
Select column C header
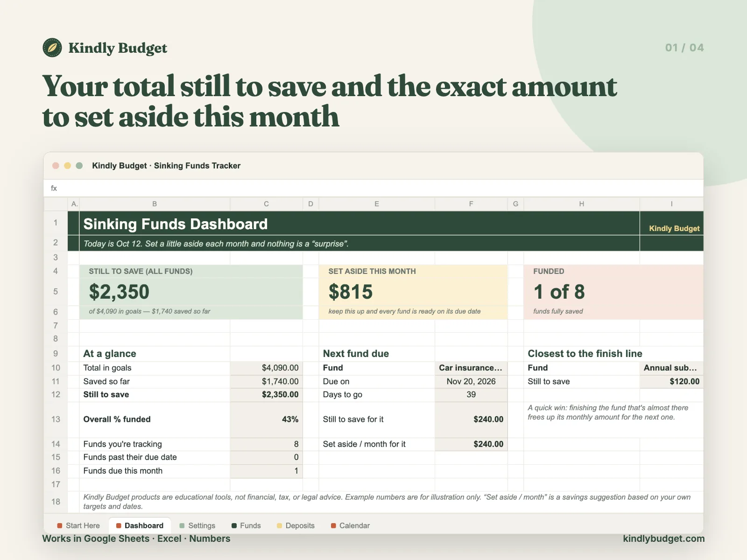(x=266, y=204)
